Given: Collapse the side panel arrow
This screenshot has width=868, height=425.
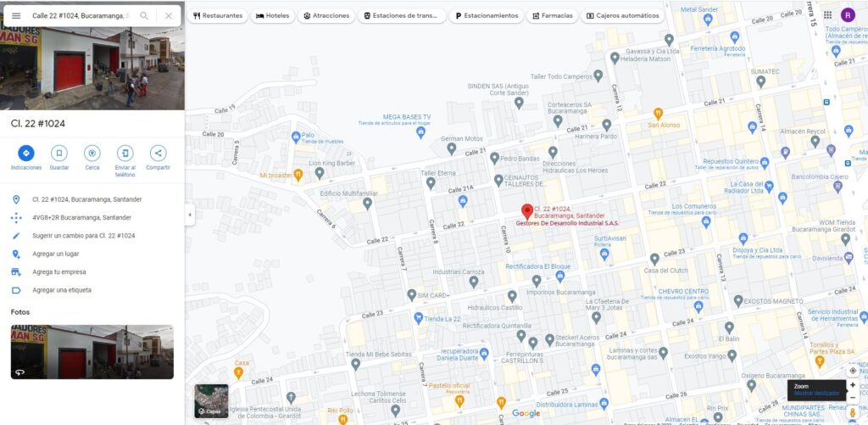Looking at the screenshot, I should [190, 215].
